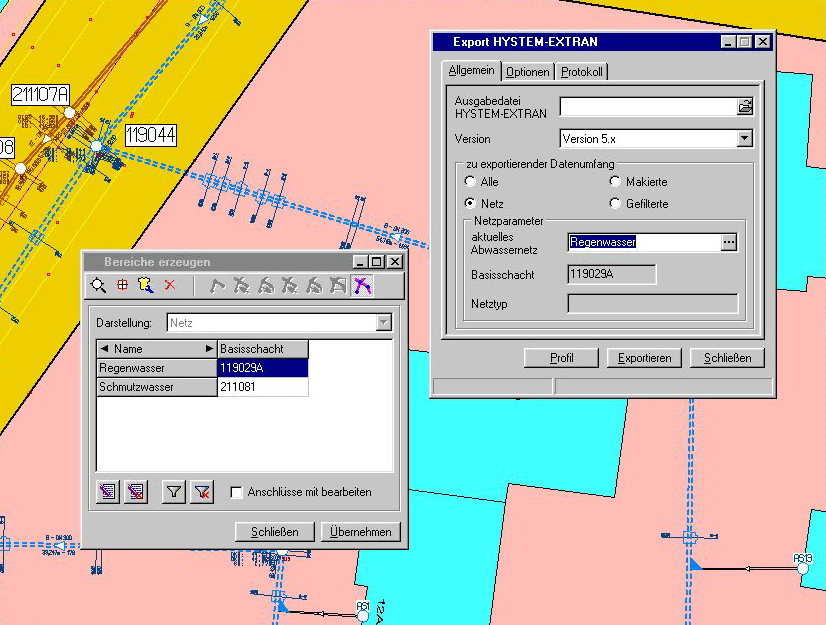Click the funnel filter icon button

[x=174, y=492]
